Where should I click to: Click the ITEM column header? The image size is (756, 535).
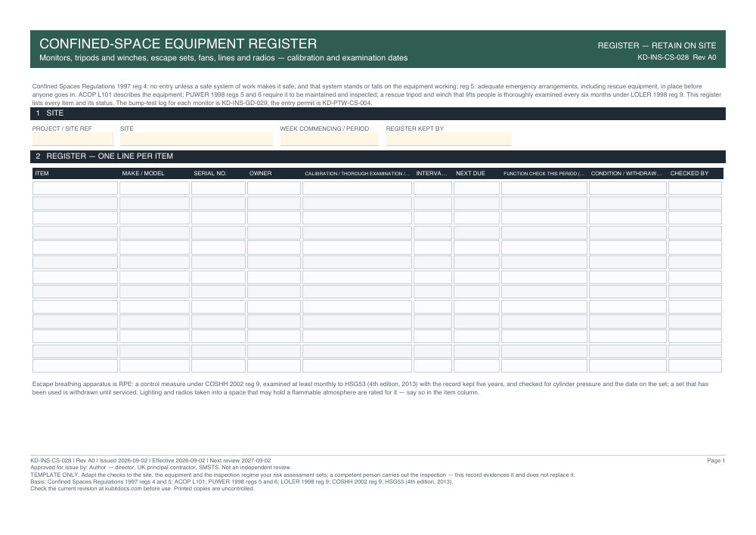click(x=42, y=174)
